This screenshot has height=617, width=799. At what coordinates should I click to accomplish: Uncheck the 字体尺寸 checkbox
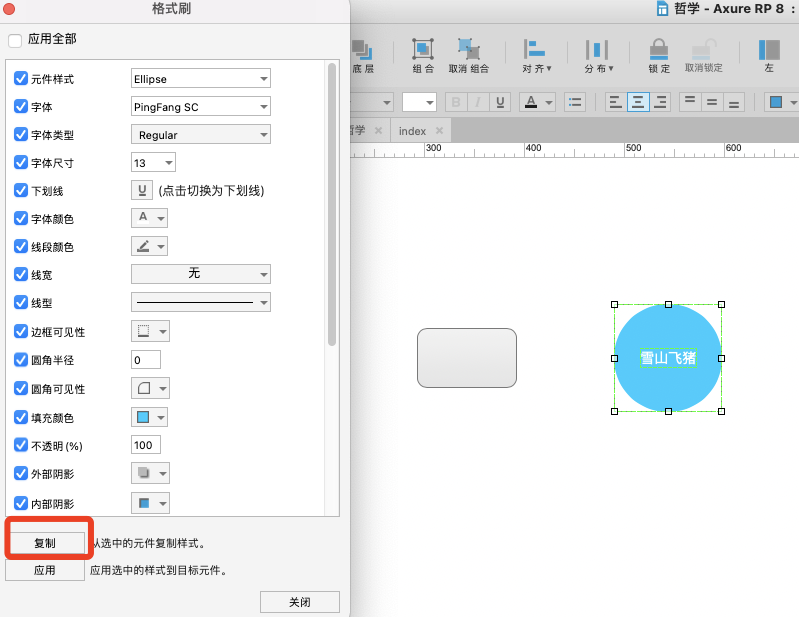tap(21, 162)
